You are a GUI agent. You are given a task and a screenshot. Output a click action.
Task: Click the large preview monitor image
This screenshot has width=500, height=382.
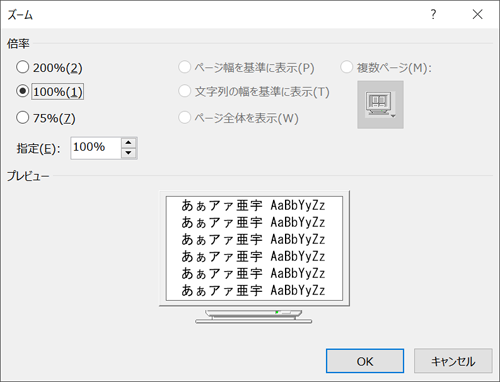[x=254, y=257]
